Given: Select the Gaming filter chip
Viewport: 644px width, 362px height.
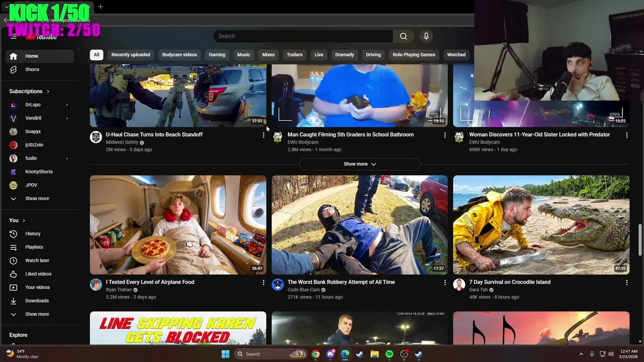Looking at the screenshot, I should 217,55.
